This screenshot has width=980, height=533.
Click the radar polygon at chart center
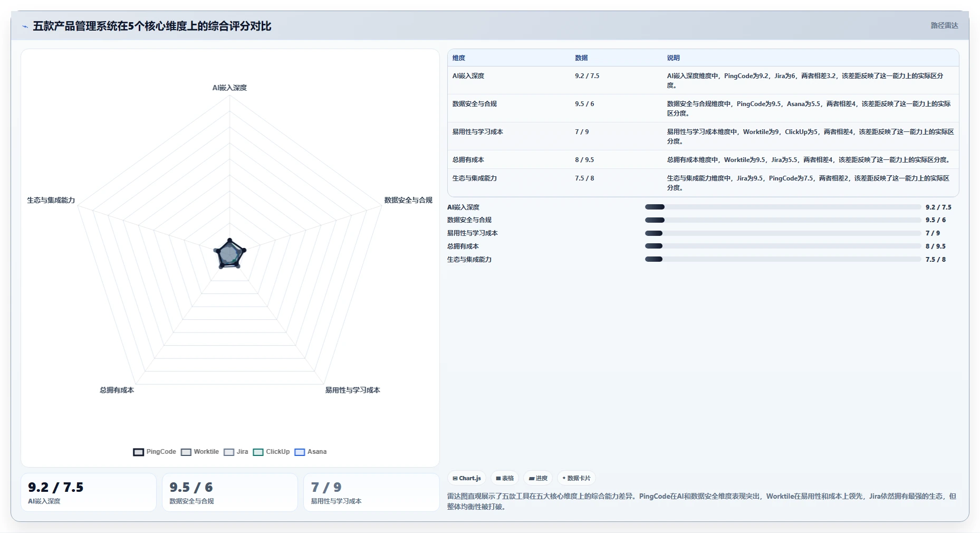click(x=229, y=254)
